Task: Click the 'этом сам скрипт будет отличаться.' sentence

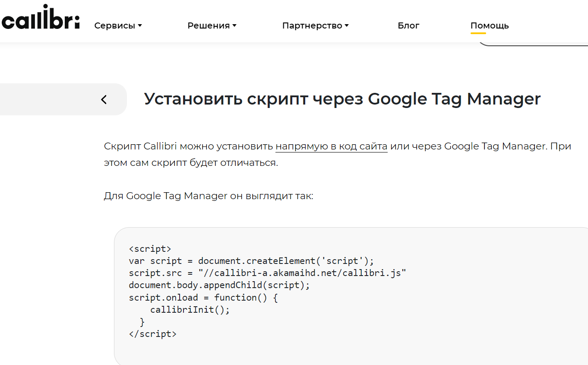Action: (x=191, y=163)
